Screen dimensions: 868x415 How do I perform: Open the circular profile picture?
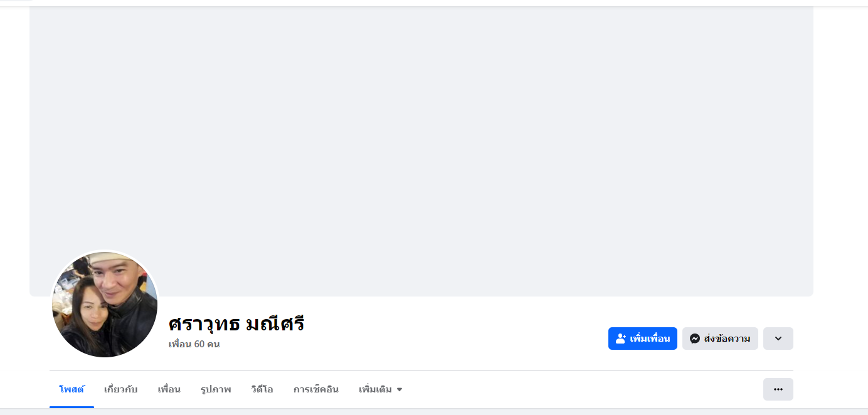pyautogui.click(x=105, y=305)
